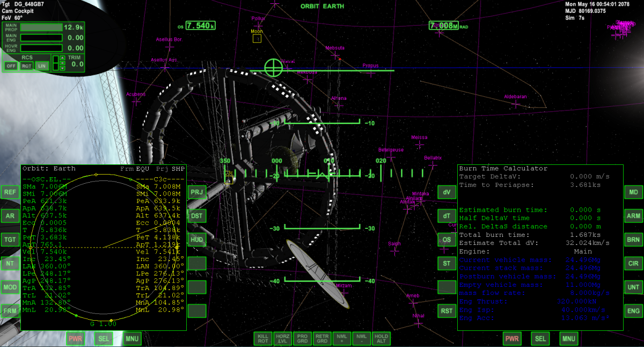
Task: Click the CIR circularize button
Action: pos(634,263)
